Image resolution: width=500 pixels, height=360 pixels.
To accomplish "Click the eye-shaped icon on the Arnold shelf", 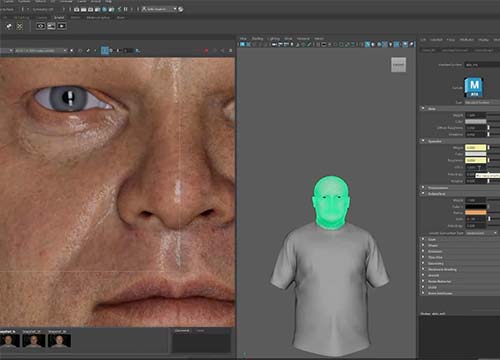I will (41, 26).
